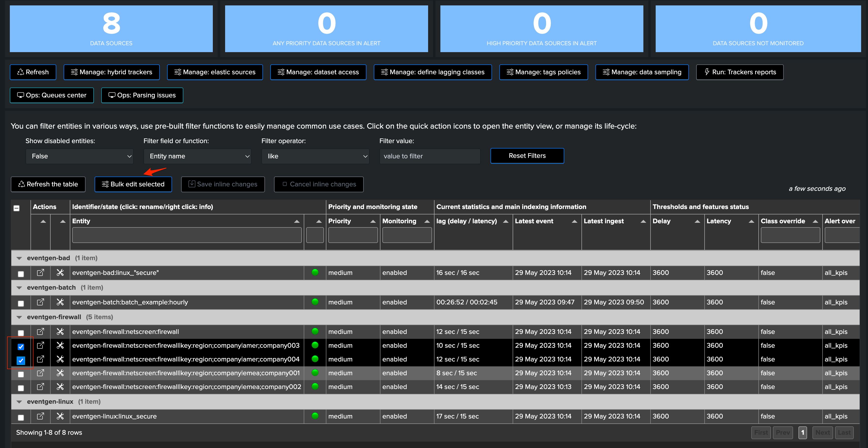
Task: Collapse the eventgen-linux group
Action: [19, 402]
